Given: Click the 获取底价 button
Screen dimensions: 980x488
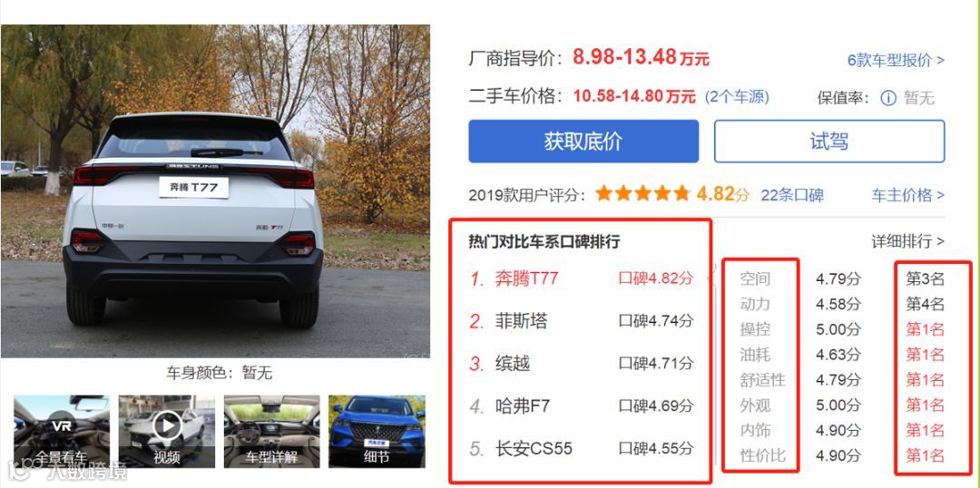Looking at the screenshot, I should coord(583,142).
